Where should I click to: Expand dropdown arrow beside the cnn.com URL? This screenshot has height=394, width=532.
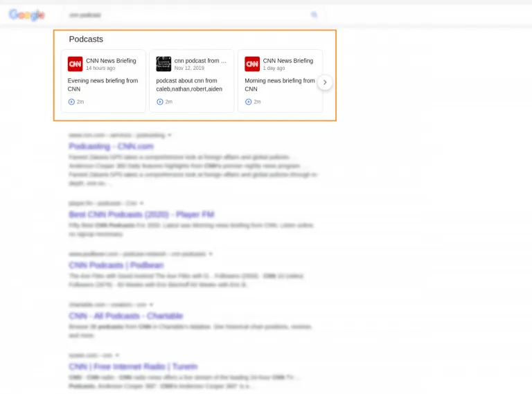click(170, 135)
